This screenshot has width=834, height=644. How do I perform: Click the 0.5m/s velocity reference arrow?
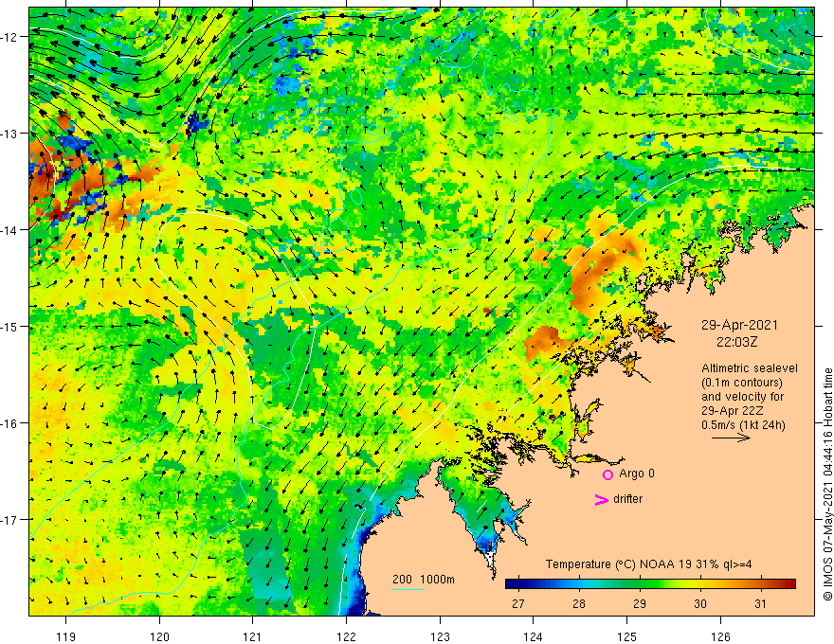731,438
